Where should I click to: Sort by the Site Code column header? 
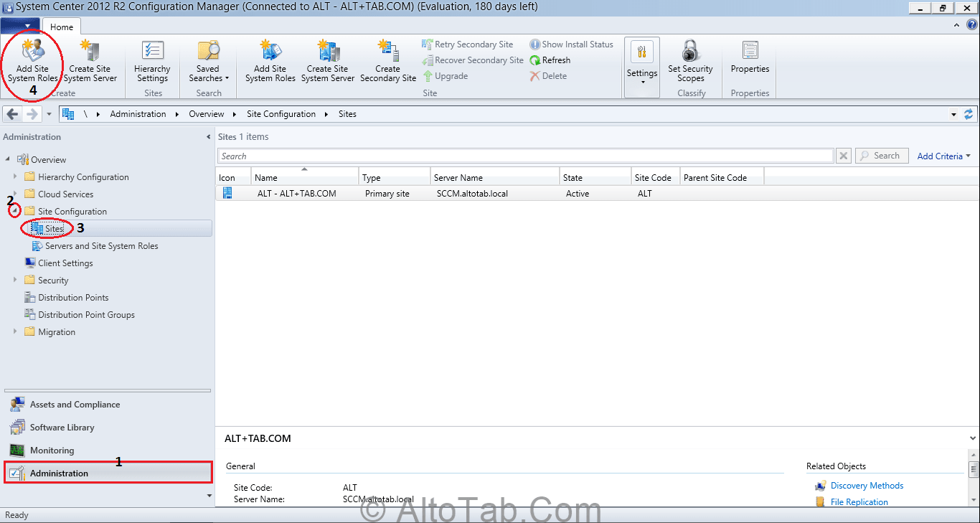coord(656,177)
